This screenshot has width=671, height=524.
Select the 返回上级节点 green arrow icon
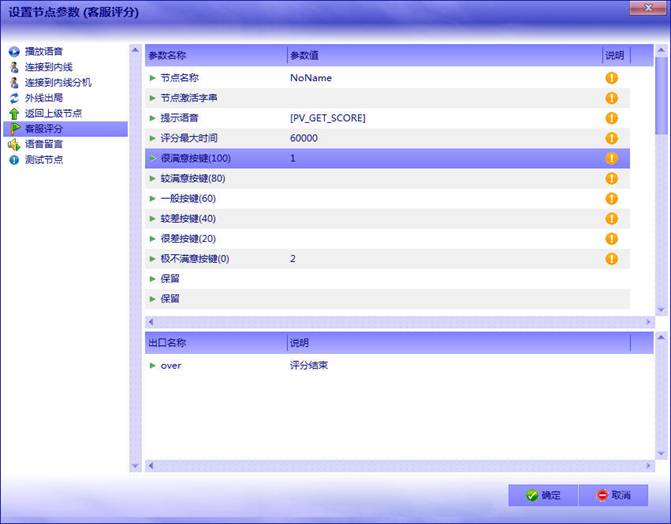click(x=14, y=113)
